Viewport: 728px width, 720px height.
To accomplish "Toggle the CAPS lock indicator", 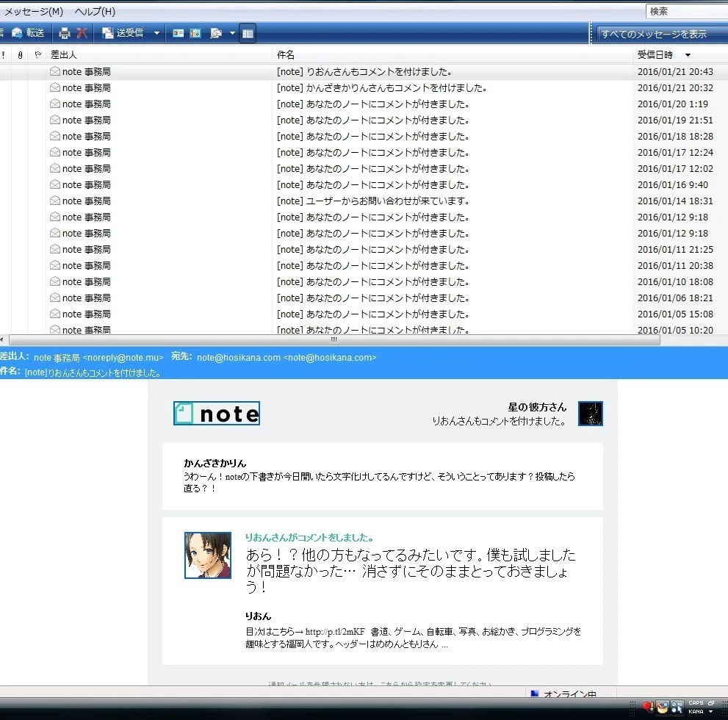I will [696, 703].
